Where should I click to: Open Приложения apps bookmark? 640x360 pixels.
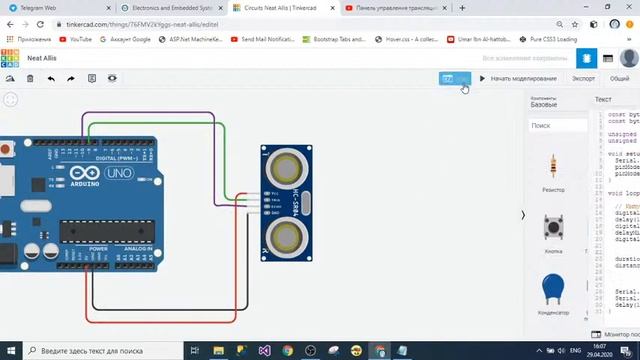tap(29, 39)
